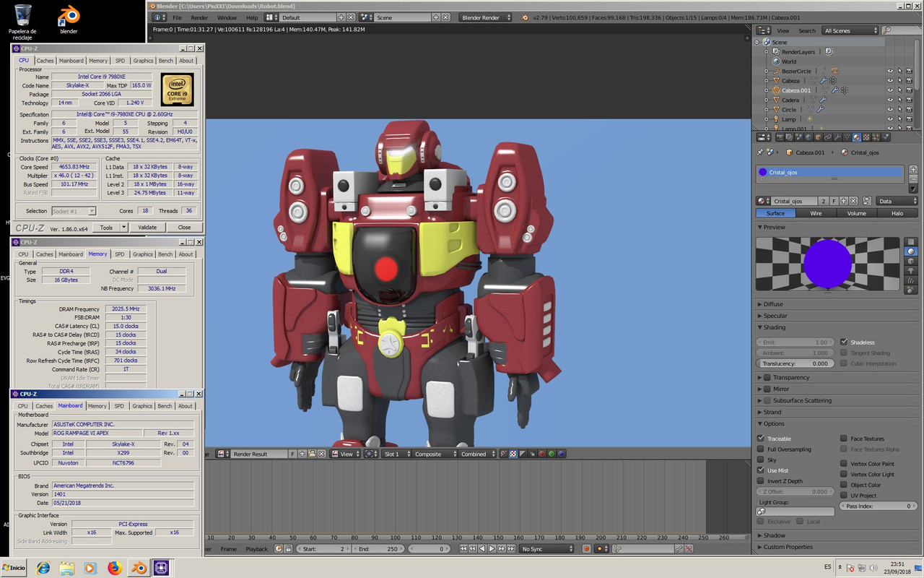Image resolution: width=924 pixels, height=578 pixels.
Task: Click Validate button in CPU-Z
Action: pos(147,228)
